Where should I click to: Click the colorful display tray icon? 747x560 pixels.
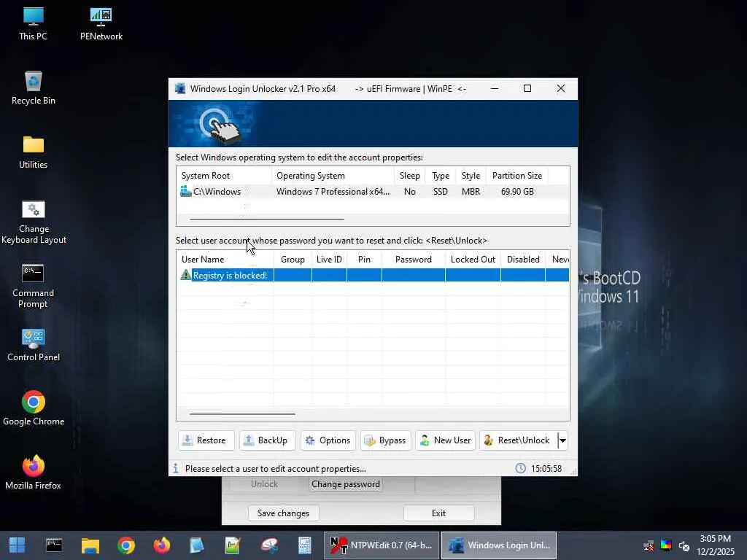pyautogui.click(x=666, y=545)
